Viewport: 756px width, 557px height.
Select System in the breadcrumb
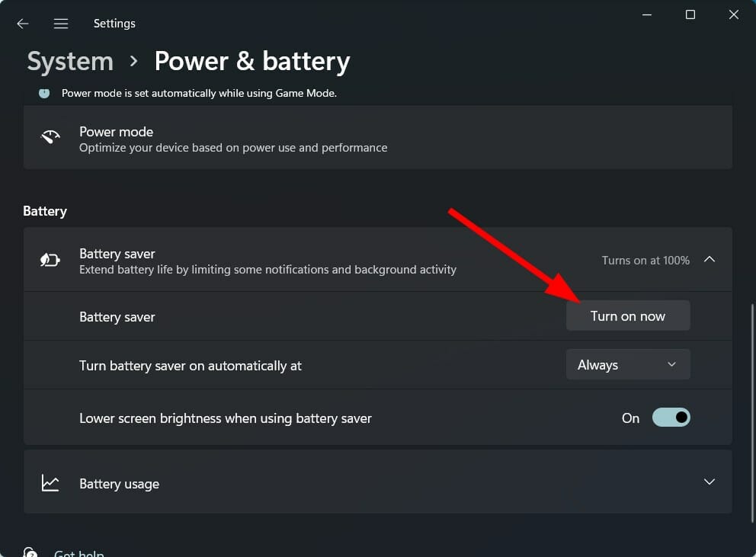coord(69,61)
